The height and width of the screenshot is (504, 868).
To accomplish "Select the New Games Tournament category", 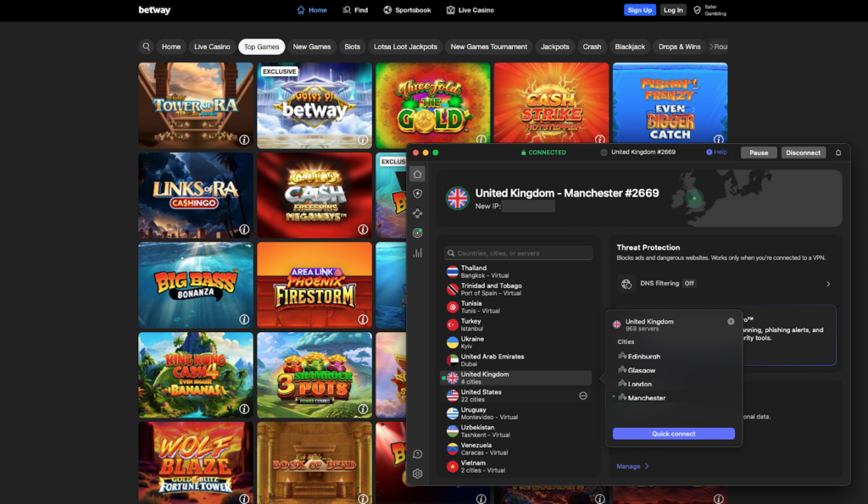I will pos(489,47).
